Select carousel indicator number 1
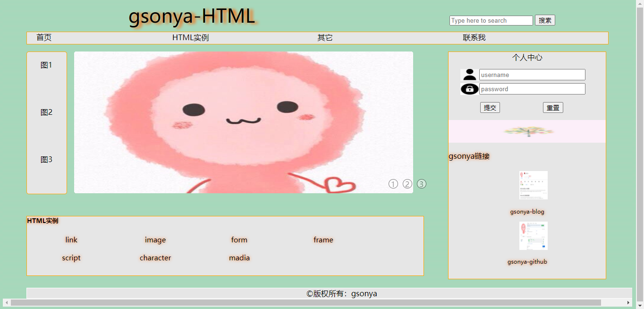This screenshot has width=644, height=309. click(393, 184)
